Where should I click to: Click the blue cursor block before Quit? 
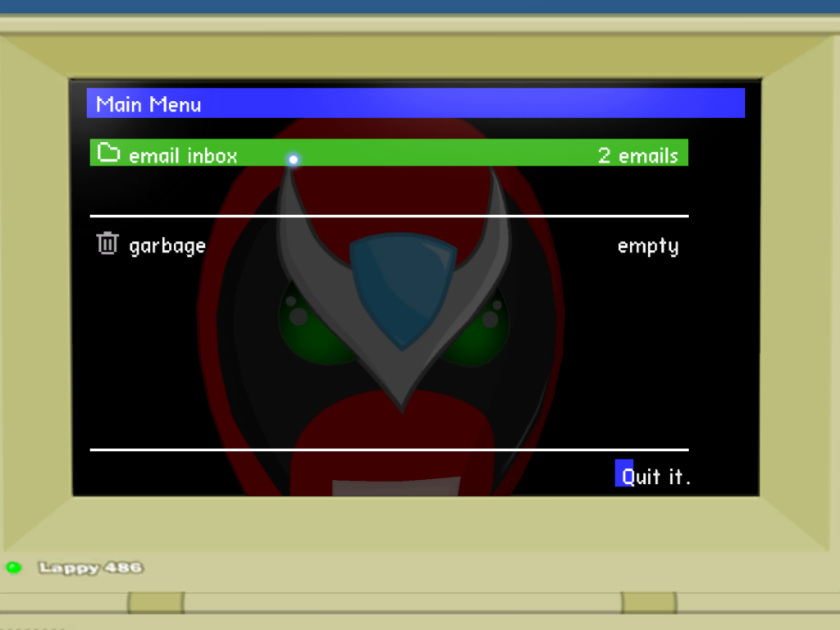623,473
